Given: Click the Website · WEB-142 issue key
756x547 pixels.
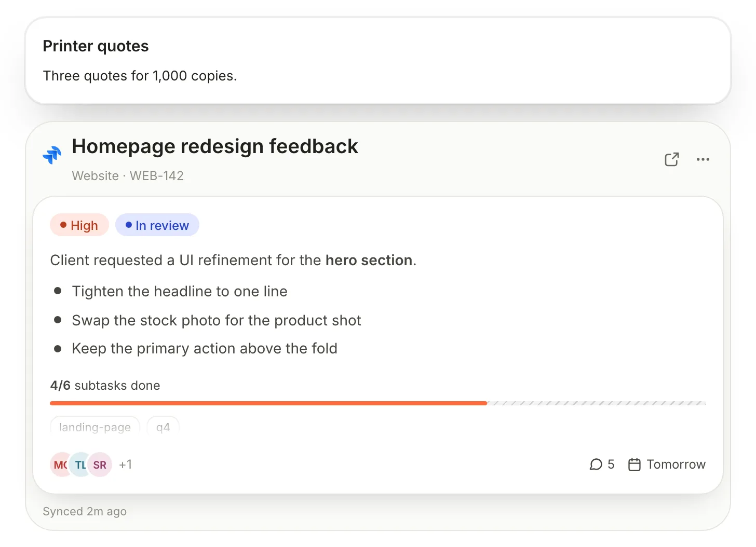Looking at the screenshot, I should [128, 176].
